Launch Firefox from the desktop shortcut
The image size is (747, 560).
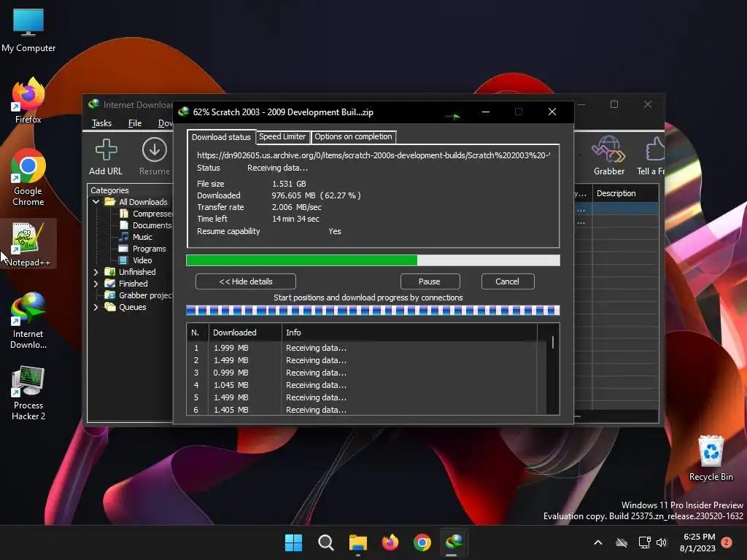click(28, 101)
